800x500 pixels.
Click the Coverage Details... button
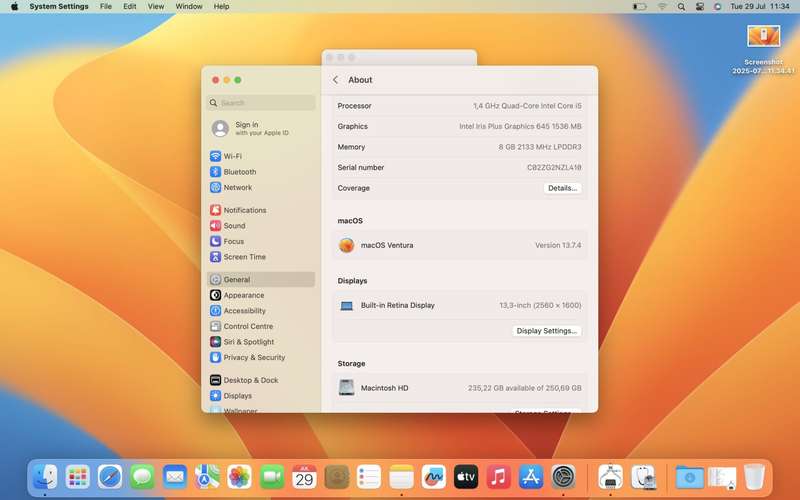coord(562,188)
